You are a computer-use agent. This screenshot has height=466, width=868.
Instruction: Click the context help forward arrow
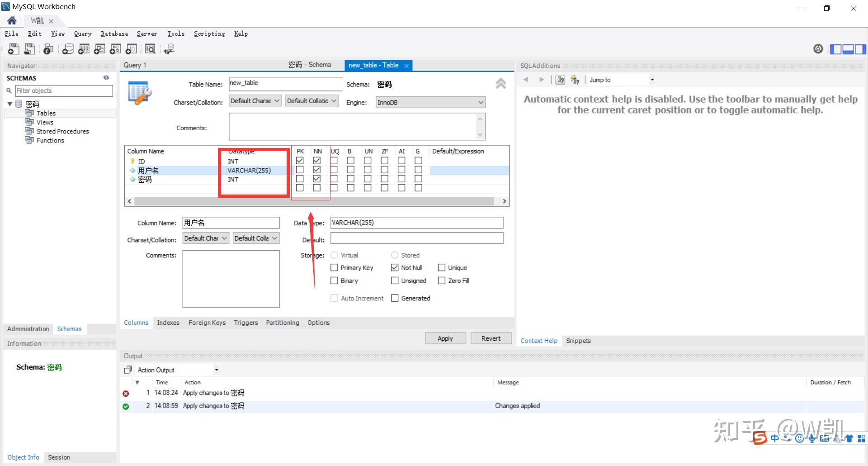click(x=542, y=80)
